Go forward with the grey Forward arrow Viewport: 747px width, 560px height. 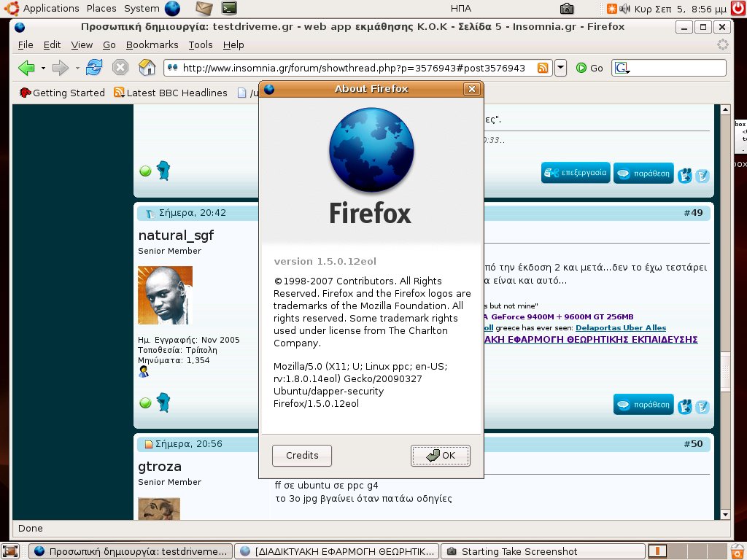(x=60, y=68)
